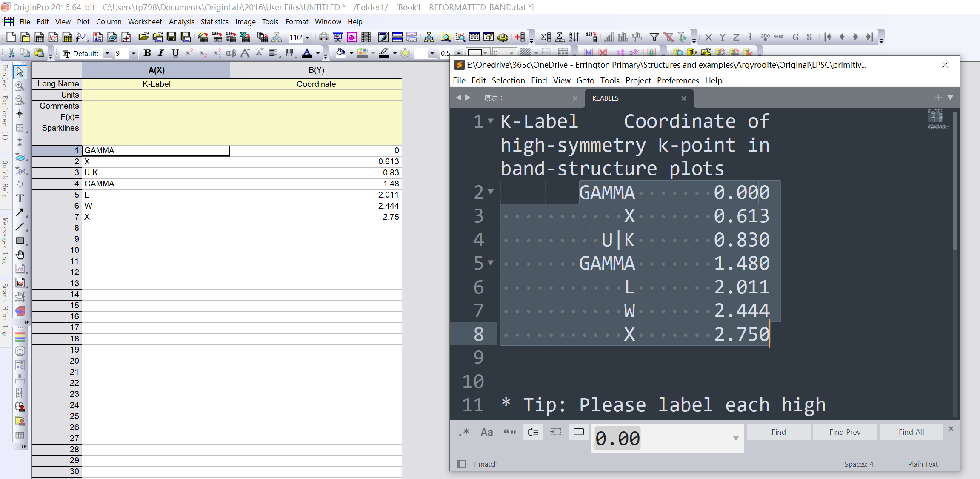Select the Arrow tool in left toolbar

pos(20,212)
